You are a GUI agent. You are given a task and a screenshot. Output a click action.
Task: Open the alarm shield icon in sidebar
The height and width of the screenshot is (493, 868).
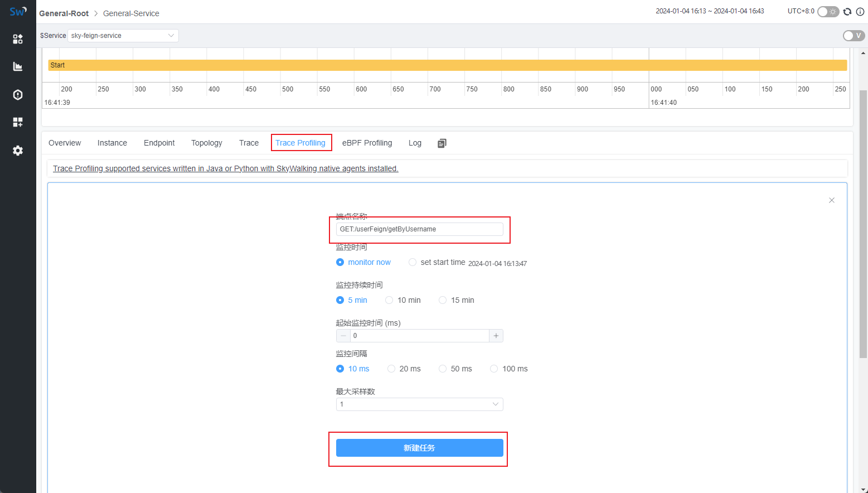[18, 95]
